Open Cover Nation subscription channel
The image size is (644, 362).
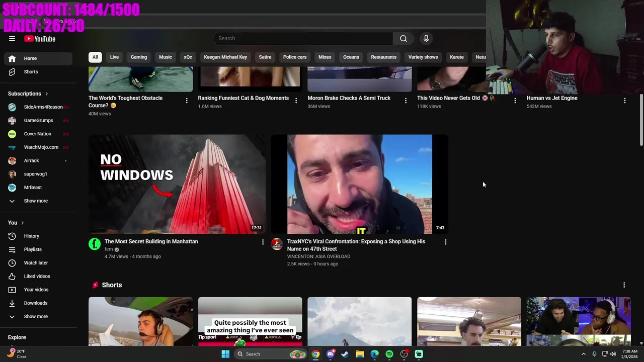point(38,134)
